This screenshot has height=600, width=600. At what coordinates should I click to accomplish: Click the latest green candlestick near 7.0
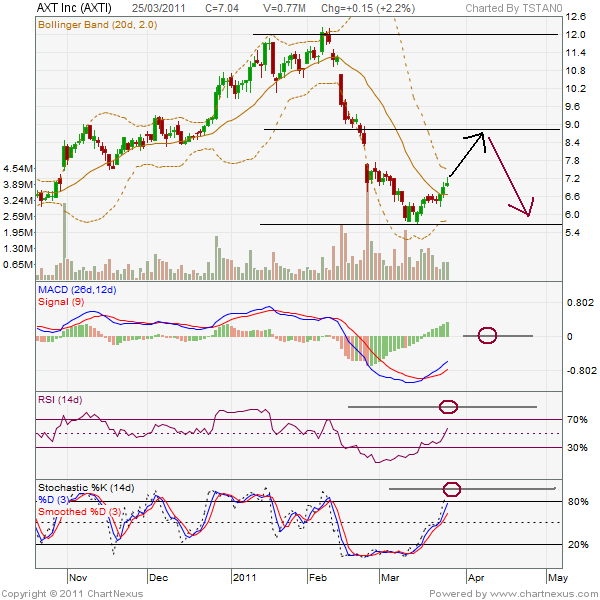(447, 183)
